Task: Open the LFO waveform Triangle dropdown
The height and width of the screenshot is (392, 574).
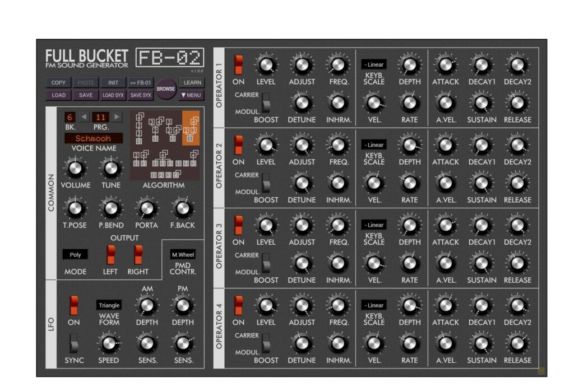Action: tap(109, 305)
